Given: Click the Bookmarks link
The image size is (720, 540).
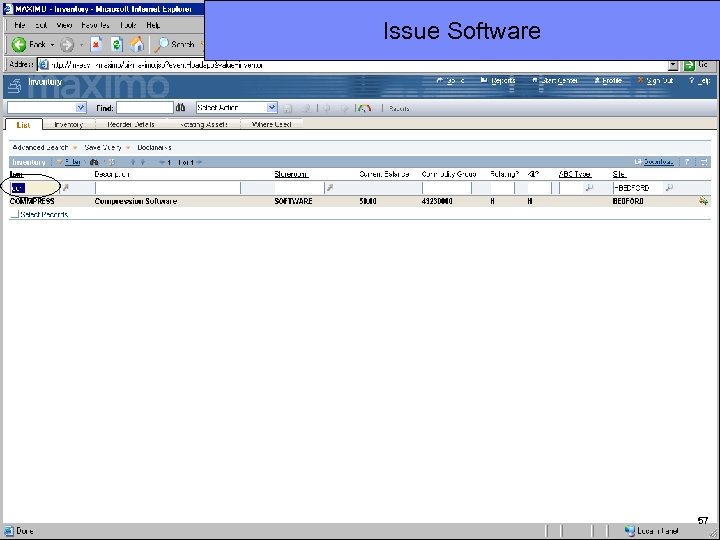Looking at the screenshot, I should (154, 147).
